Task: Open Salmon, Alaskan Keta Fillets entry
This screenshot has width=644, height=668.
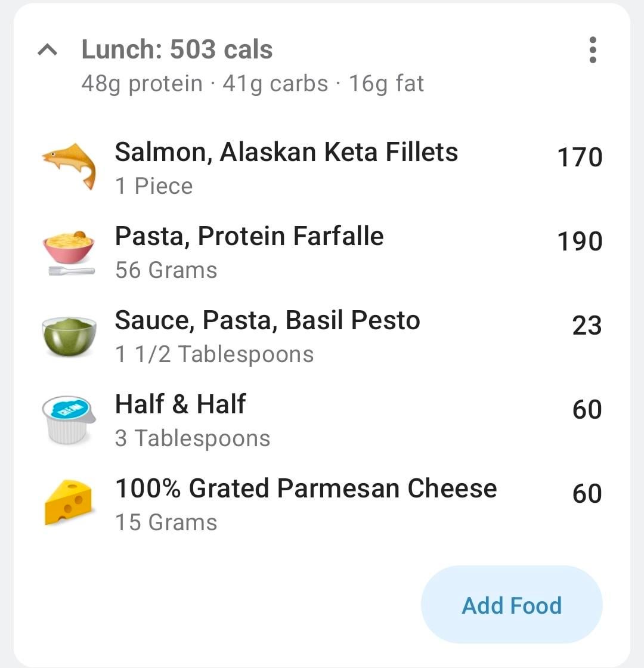Action: click(286, 152)
